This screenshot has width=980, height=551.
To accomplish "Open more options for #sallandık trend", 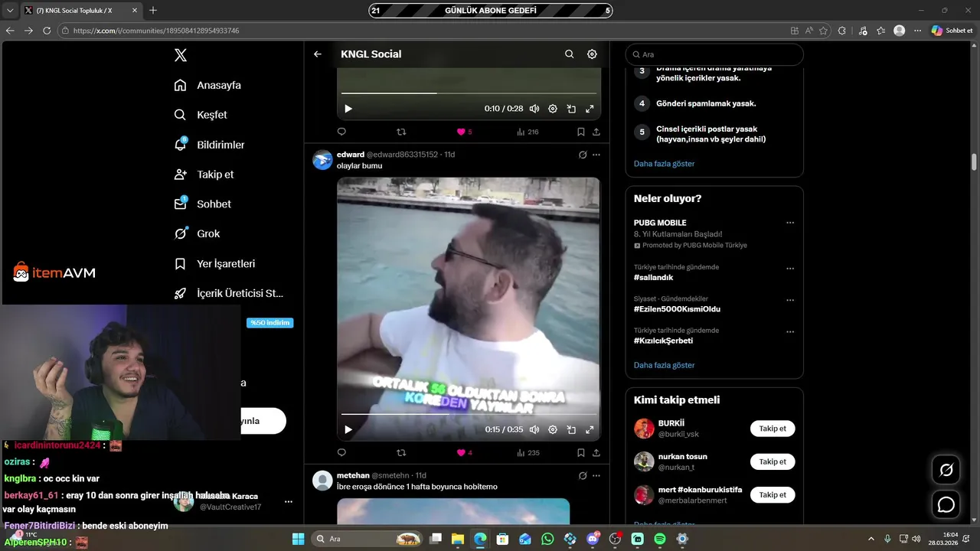I will 790,269.
